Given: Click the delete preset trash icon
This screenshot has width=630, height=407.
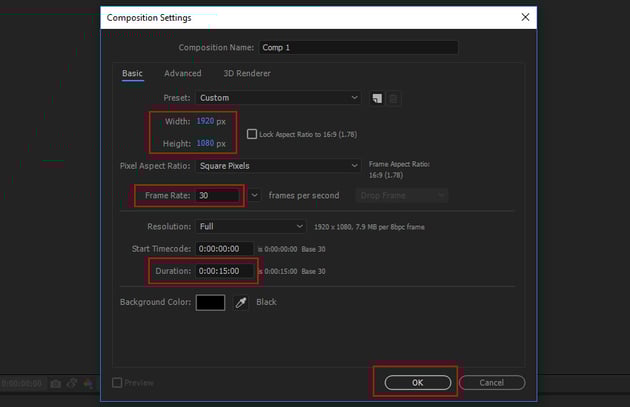Looking at the screenshot, I should [x=394, y=98].
